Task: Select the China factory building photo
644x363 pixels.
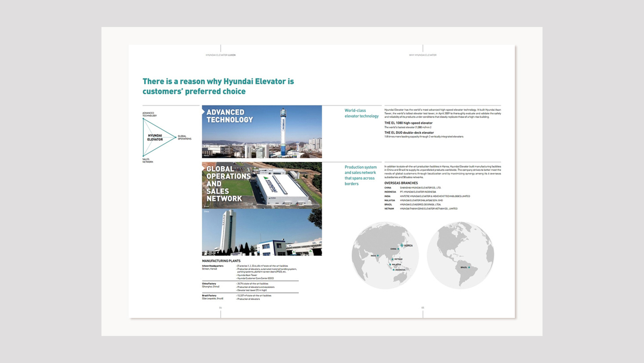Action: (262, 232)
